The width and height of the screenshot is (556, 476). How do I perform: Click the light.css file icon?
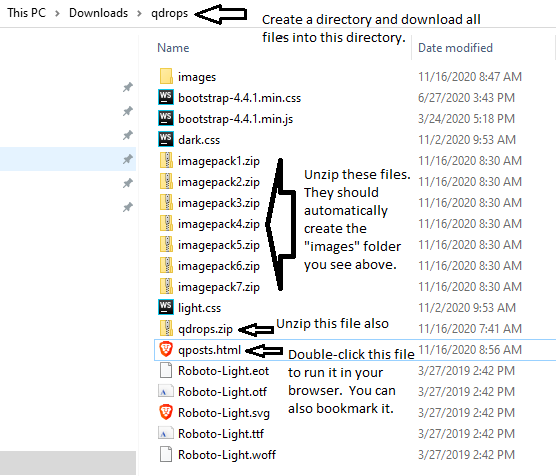166,307
